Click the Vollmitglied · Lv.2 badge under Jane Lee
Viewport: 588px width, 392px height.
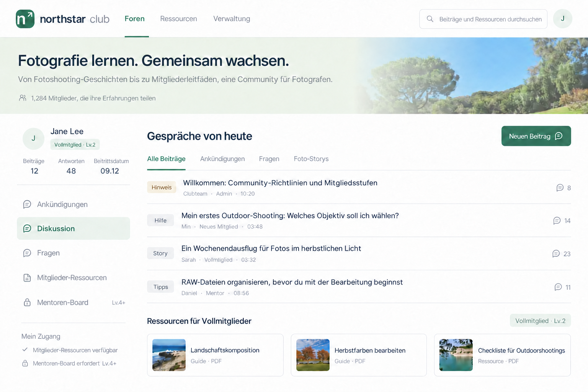coord(75,145)
